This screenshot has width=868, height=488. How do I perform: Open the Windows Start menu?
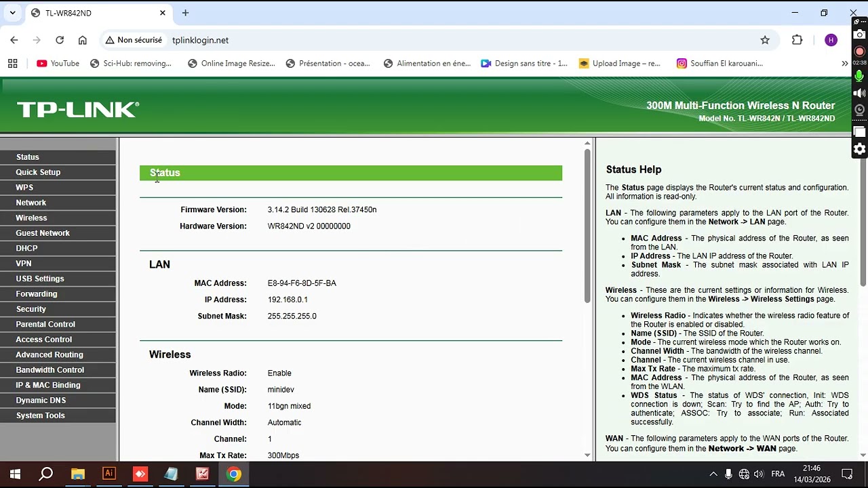[x=15, y=474]
